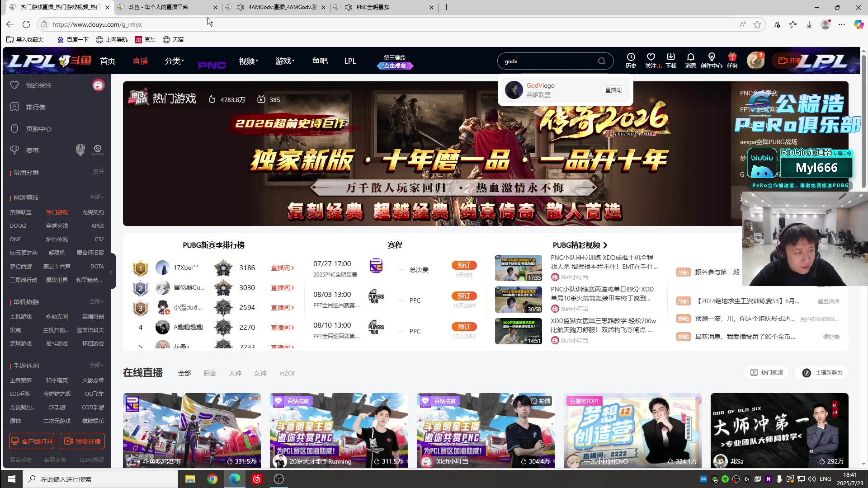Open 页游中心 in sidebar
Image resolution: width=868 pixels, height=488 pixels.
tap(38, 129)
